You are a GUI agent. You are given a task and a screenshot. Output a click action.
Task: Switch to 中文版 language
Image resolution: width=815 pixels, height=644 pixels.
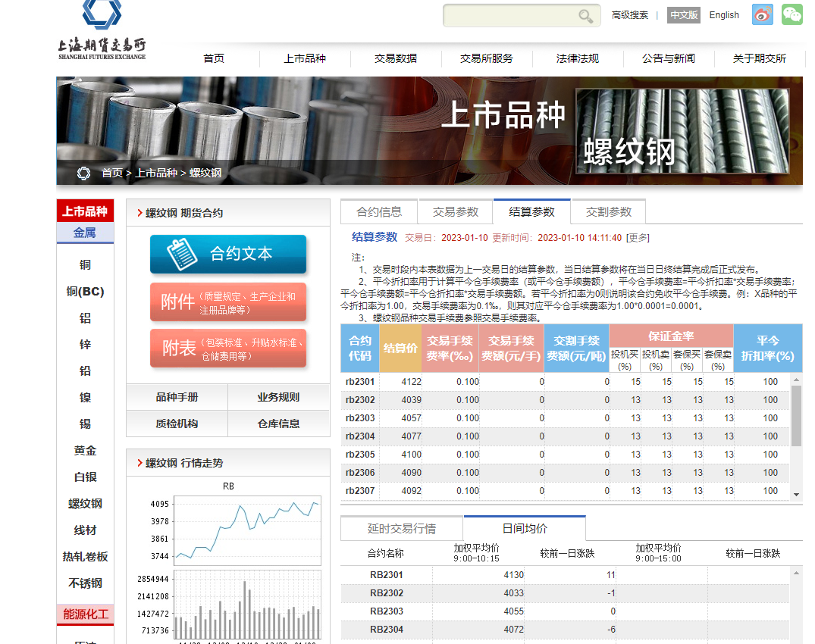click(x=684, y=15)
